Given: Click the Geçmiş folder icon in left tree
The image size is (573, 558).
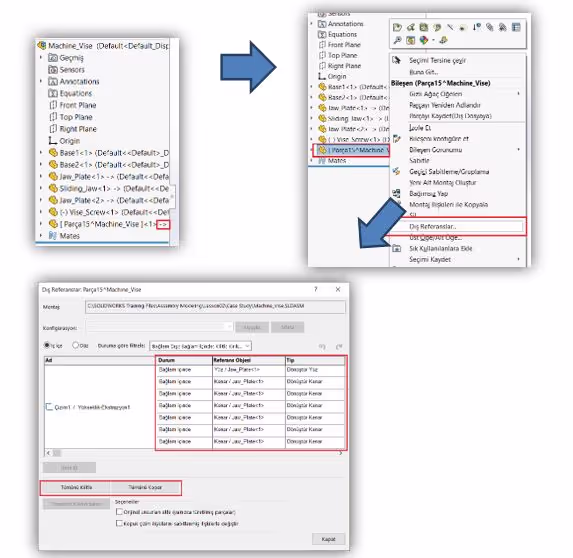Looking at the screenshot, I should (x=53, y=58).
